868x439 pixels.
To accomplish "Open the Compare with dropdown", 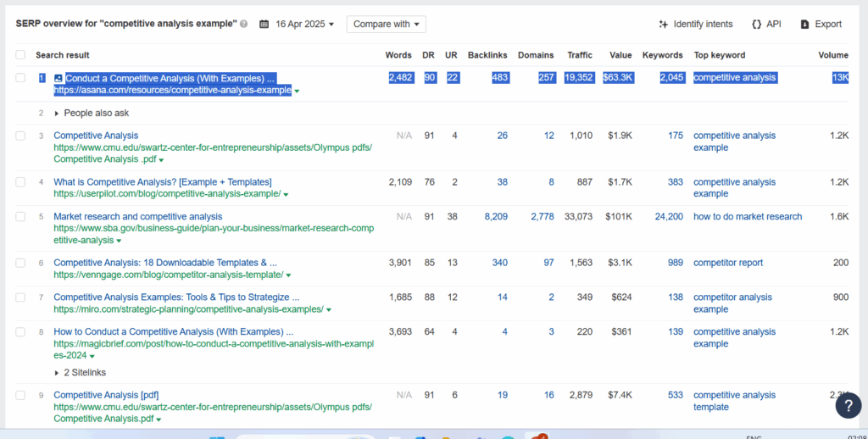I will point(387,25).
